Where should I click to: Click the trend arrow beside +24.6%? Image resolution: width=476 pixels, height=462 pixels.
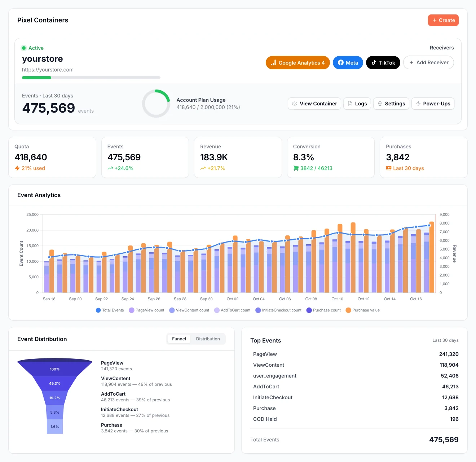[110, 168]
